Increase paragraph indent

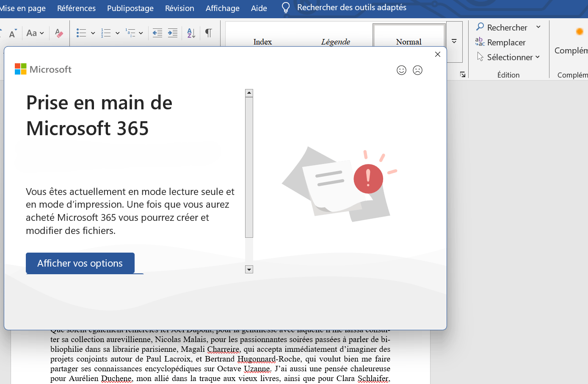coord(173,33)
